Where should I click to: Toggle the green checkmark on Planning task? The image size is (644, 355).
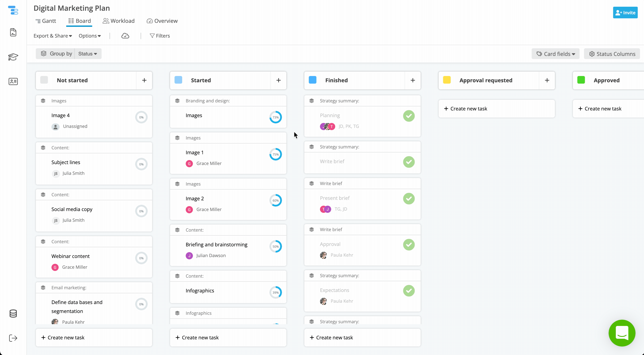[409, 116]
